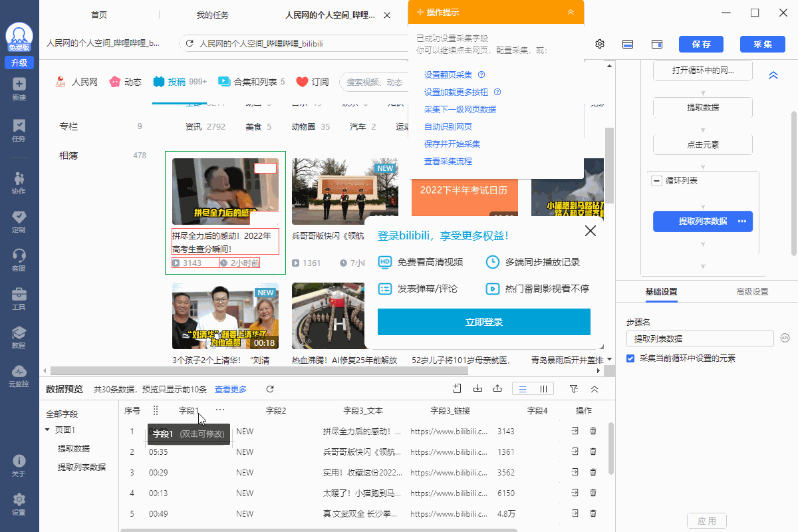Open the 订阅 tab on bilibili page
798x532 pixels.
point(313,82)
